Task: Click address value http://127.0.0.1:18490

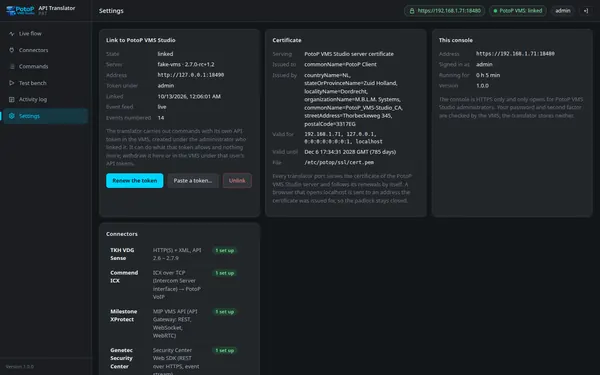Action: pos(191,75)
